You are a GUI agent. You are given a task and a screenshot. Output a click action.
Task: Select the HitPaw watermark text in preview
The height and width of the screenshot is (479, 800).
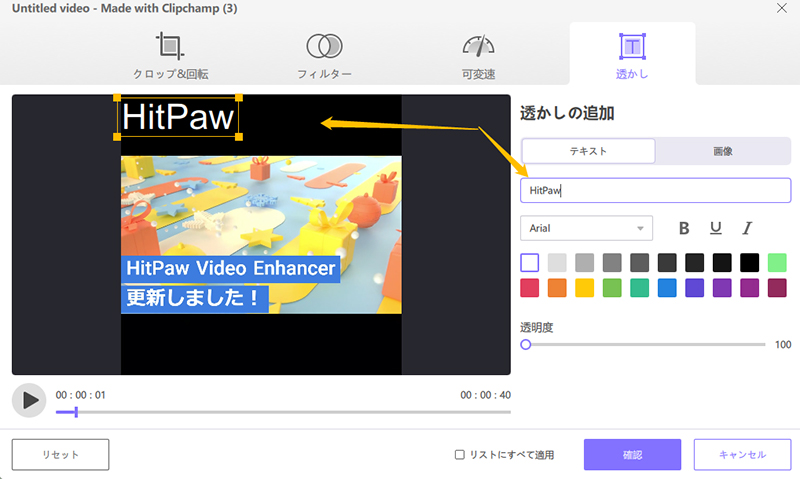tap(178, 117)
